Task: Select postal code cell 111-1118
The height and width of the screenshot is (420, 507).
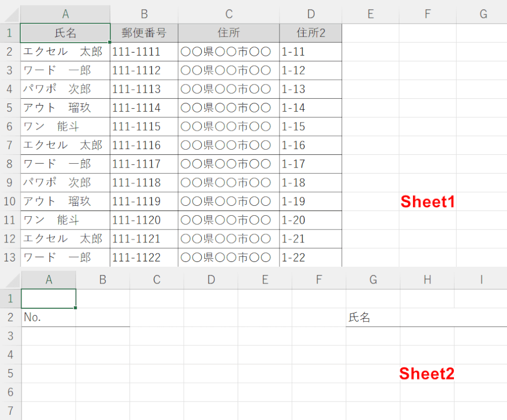Action: pos(144,183)
